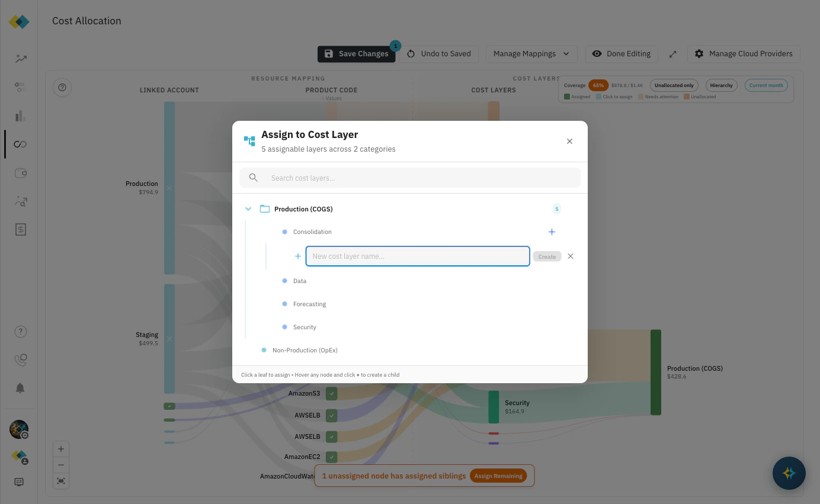Open the AI sparkle assistant button

click(x=789, y=473)
